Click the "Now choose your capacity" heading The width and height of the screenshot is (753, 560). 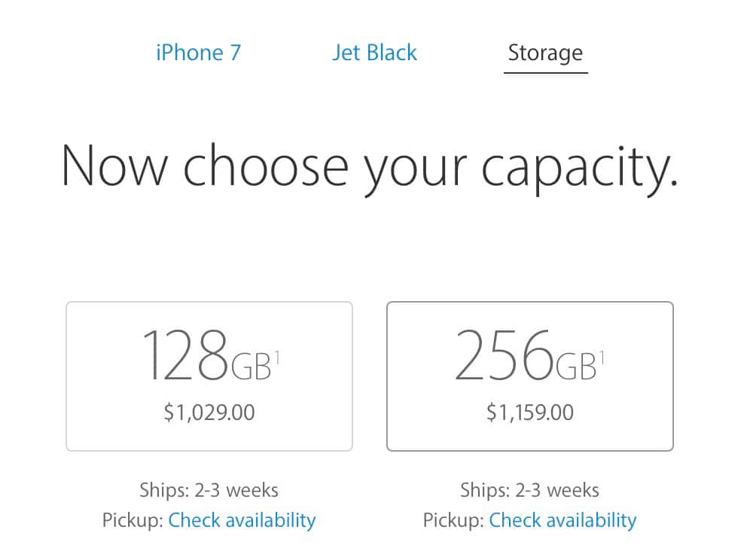(x=369, y=166)
